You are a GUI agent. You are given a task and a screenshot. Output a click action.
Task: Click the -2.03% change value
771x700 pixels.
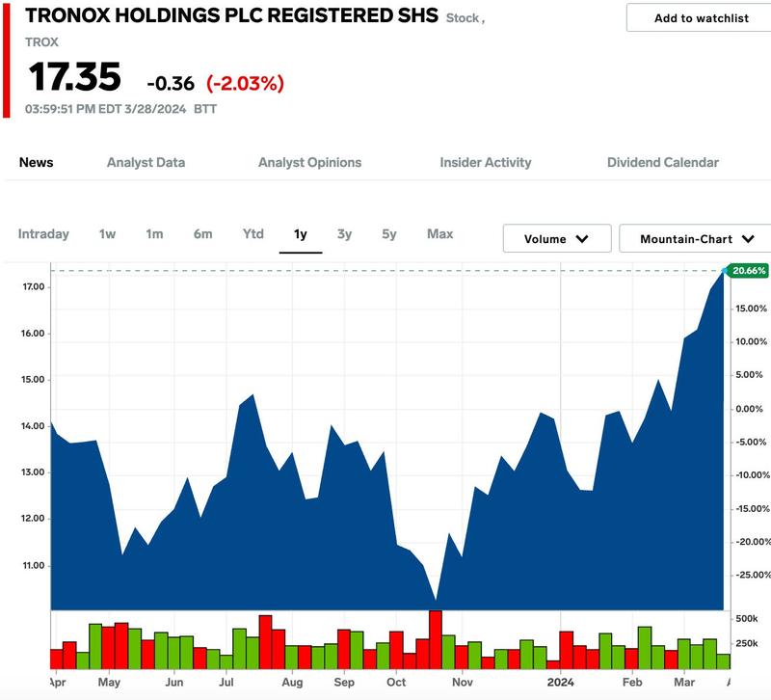pyautogui.click(x=246, y=83)
